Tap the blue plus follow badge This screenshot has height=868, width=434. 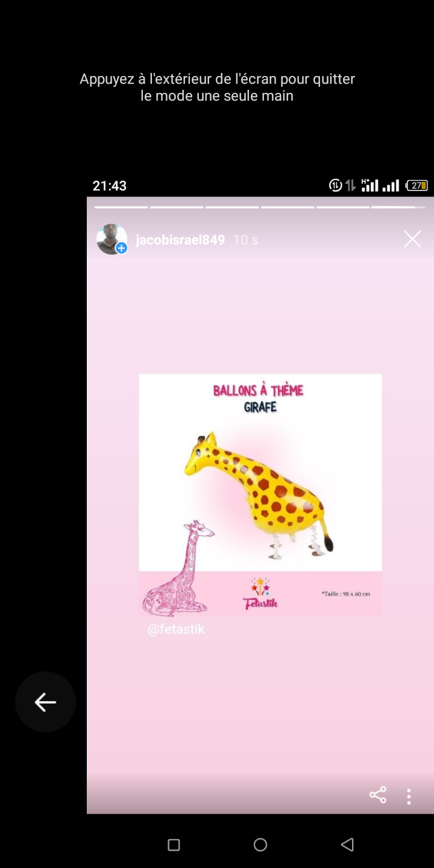pyautogui.click(x=121, y=248)
